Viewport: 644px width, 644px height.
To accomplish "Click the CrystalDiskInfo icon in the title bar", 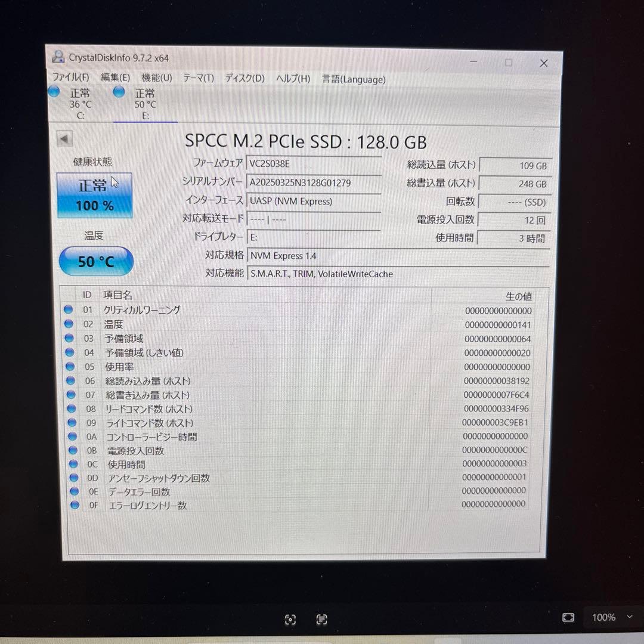I will (58, 57).
